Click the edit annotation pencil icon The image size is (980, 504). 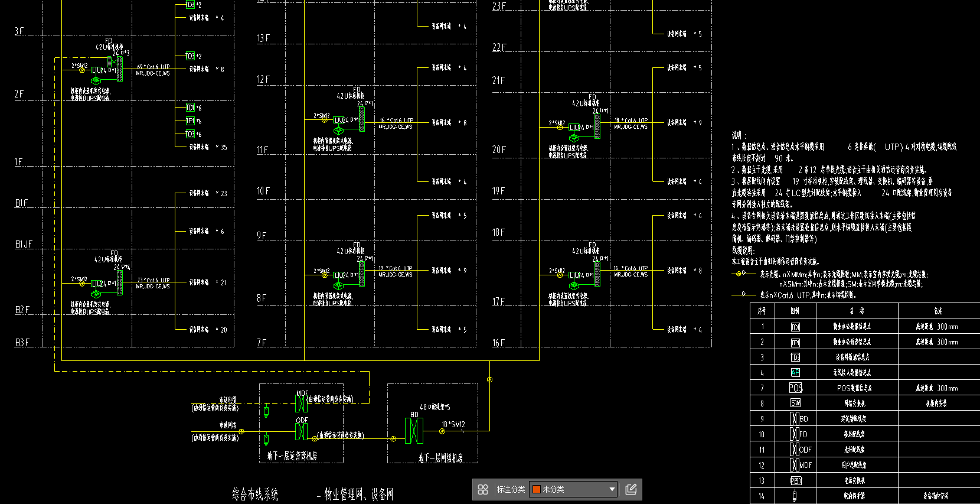(631, 489)
